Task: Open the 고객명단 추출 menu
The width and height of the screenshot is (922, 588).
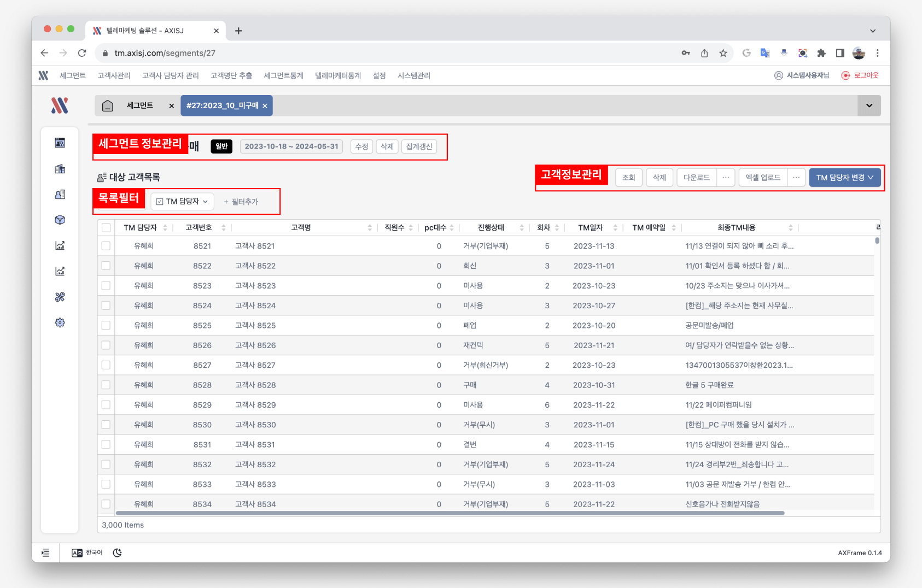Action: 231,75
